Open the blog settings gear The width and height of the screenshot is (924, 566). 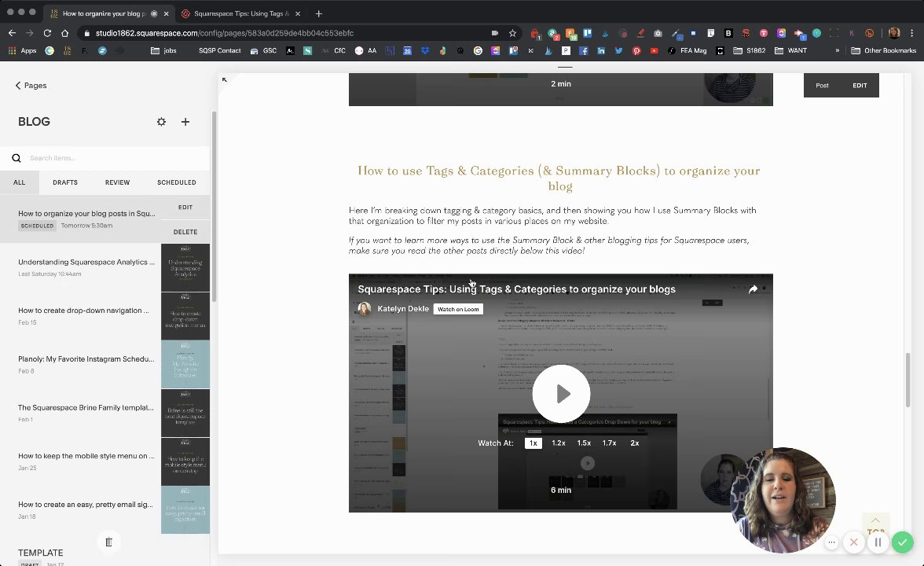pos(162,121)
